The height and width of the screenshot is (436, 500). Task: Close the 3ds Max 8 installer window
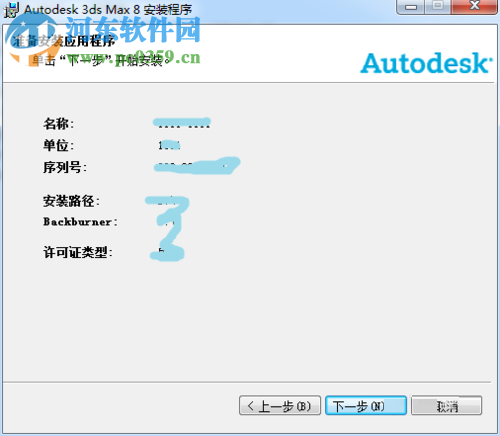474,6
